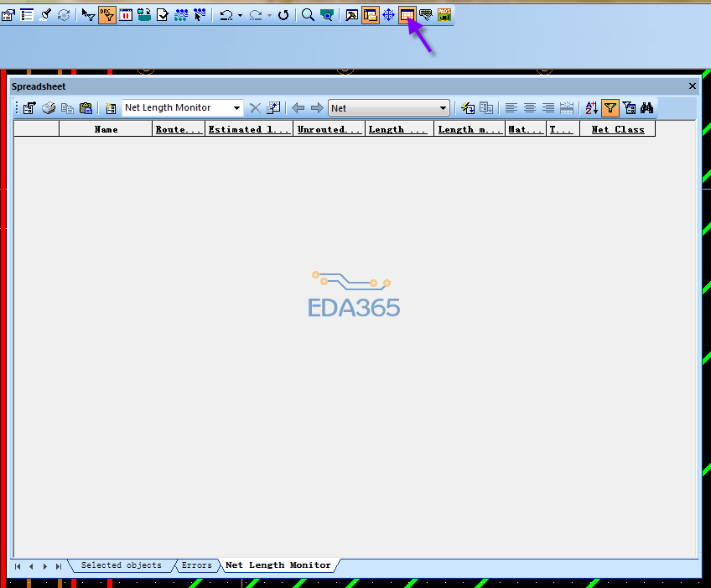Image resolution: width=711 pixels, height=588 pixels.
Task: Toggle the DRC filter button
Action: click(107, 15)
